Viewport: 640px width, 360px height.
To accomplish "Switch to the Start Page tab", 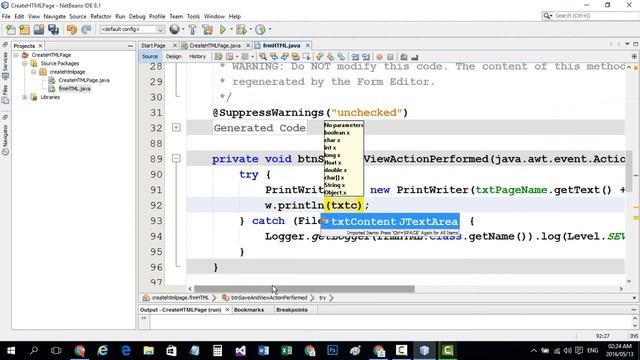I will [x=153, y=45].
